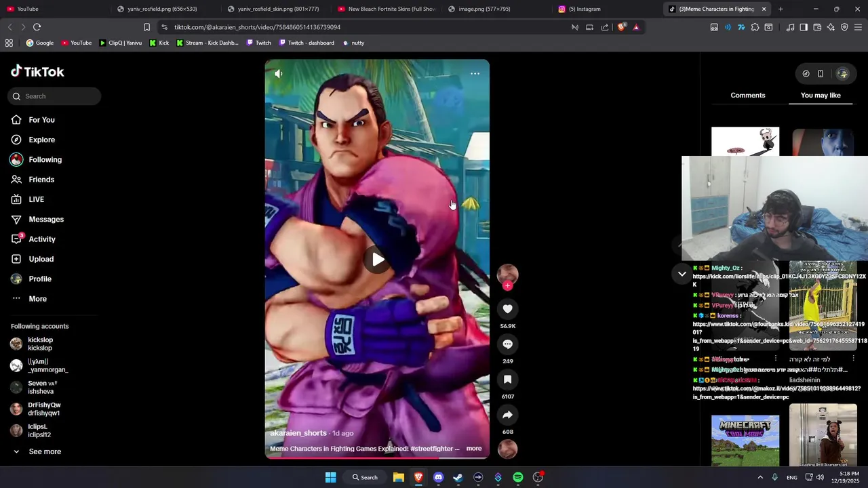Open profile avatar in top-right corner
This screenshot has width=868, height=488.
842,74
